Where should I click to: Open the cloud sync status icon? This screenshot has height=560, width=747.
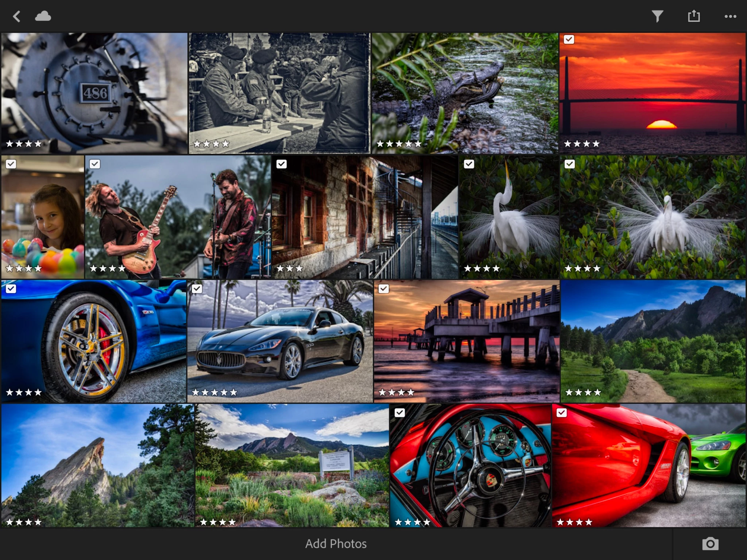(x=43, y=16)
